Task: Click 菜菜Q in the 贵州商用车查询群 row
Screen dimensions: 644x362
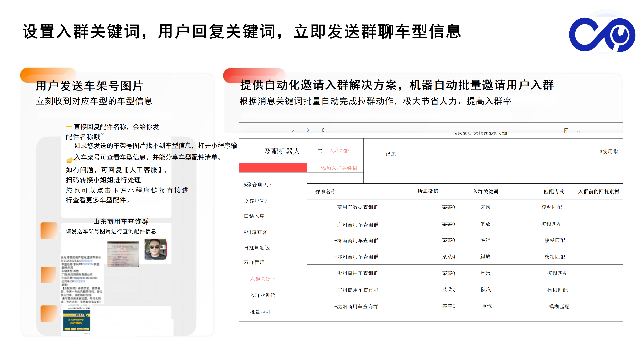Action: (x=449, y=273)
